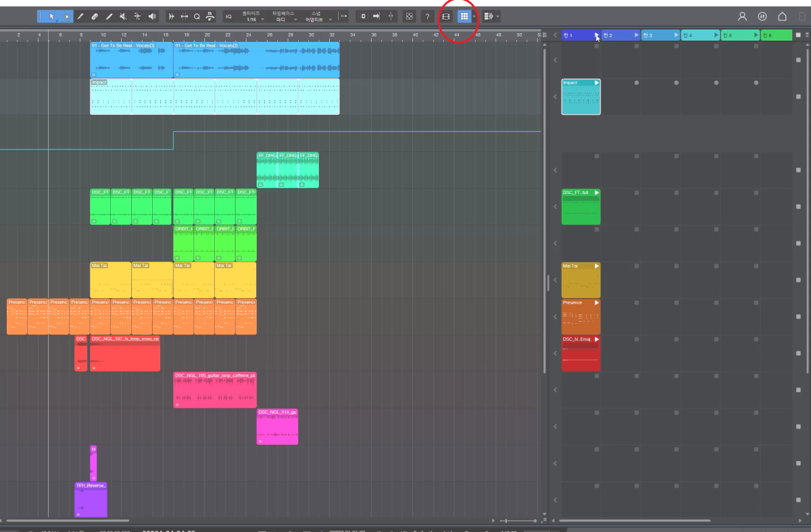This screenshot has width=811, height=532.
Task: Select the TFH_Reverse purple clip
Action: [91, 500]
